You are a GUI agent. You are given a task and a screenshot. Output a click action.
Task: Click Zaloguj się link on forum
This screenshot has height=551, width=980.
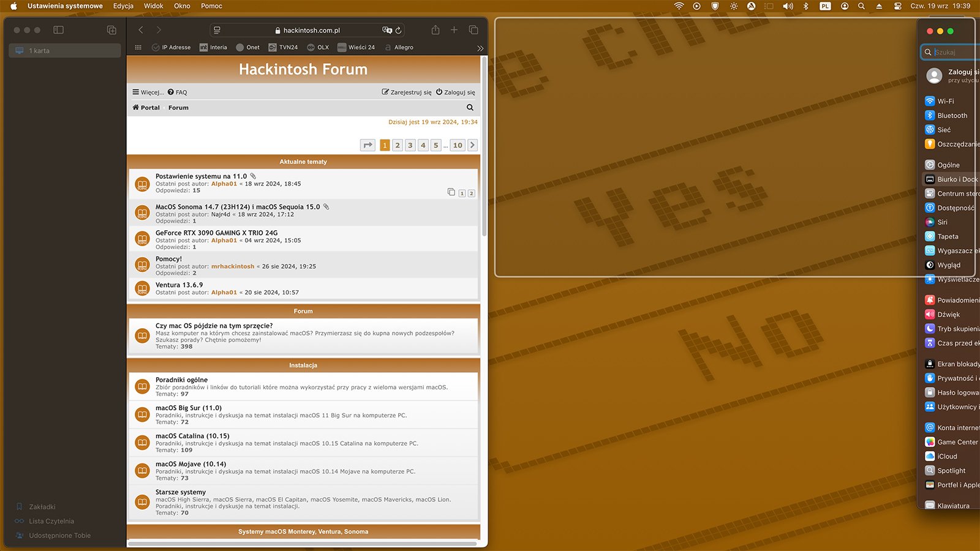[x=455, y=92]
